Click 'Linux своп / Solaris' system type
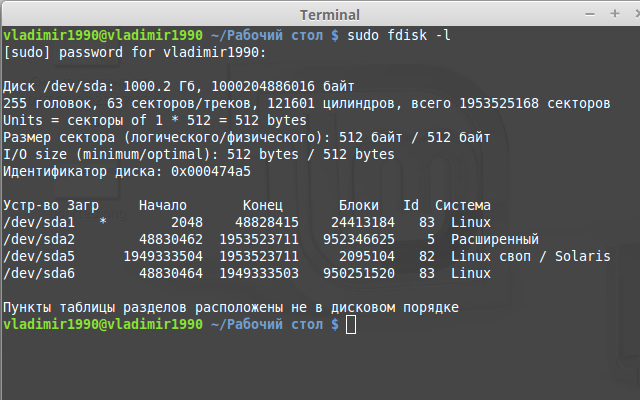 point(530,256)
